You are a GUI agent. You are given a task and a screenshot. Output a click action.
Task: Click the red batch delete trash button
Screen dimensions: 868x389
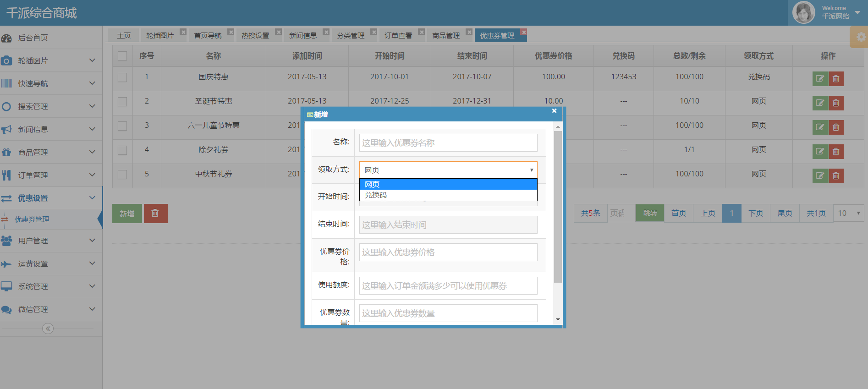155,214
